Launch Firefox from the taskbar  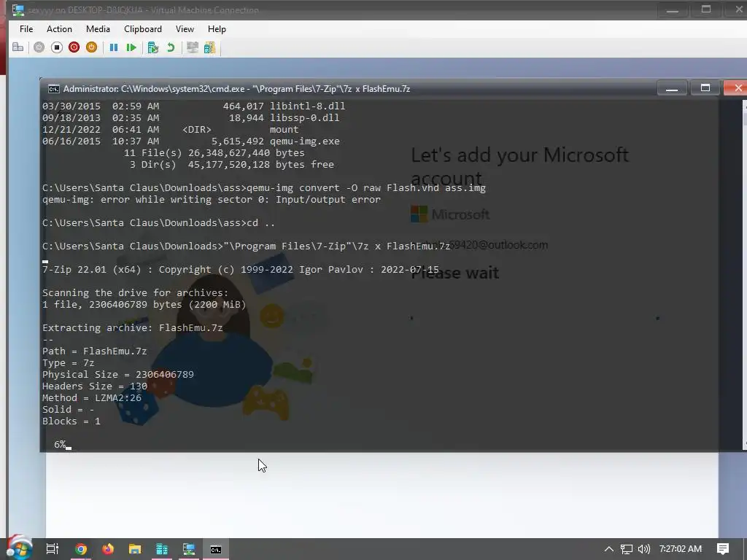[x=108, y=549]
